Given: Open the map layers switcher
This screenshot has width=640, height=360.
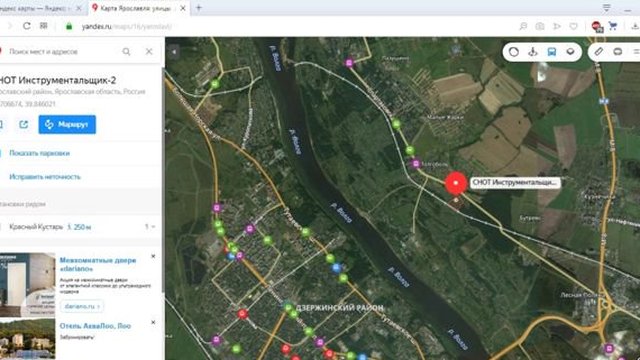Looking at the screenshot, I should click(x=571, y=52).
